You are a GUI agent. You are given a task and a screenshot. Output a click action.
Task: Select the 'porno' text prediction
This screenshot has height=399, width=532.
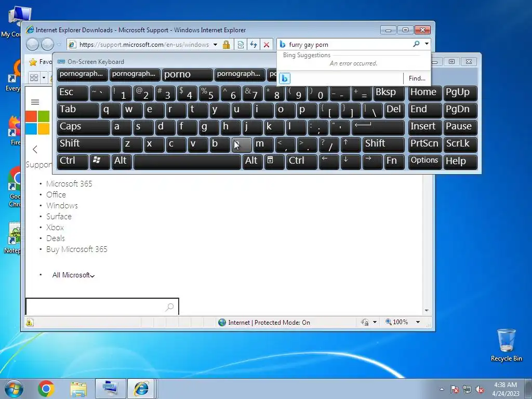click(187, 75)
